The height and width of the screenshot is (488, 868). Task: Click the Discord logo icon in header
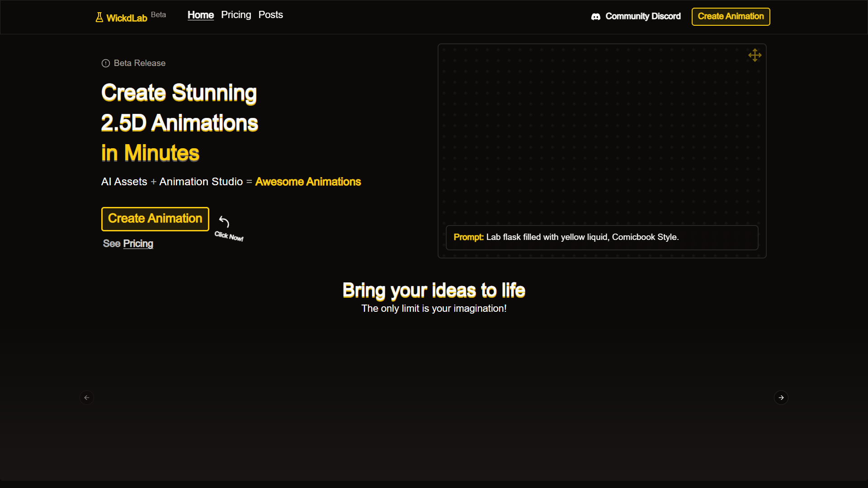click(596, 17)
